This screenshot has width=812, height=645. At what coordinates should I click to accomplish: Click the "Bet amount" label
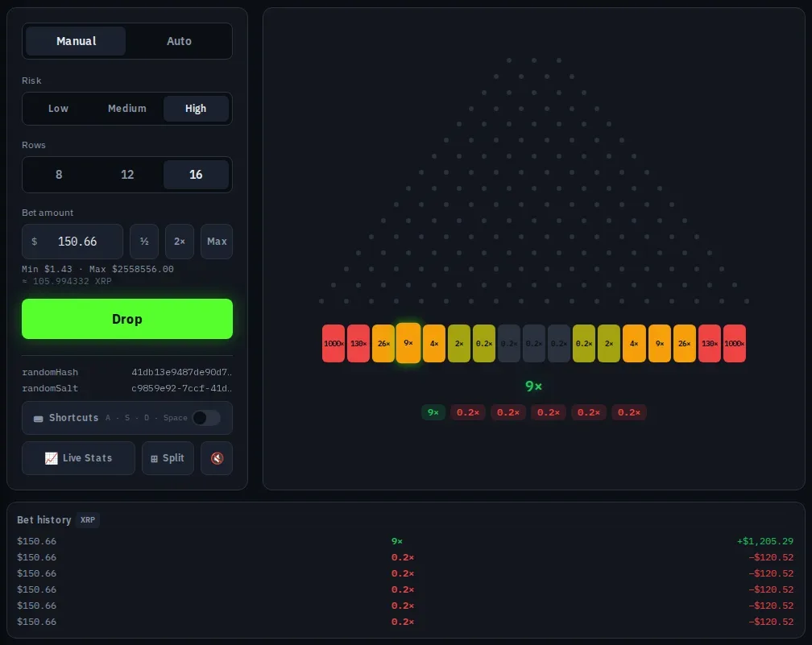pyautogui.click(x=48, y=213)
